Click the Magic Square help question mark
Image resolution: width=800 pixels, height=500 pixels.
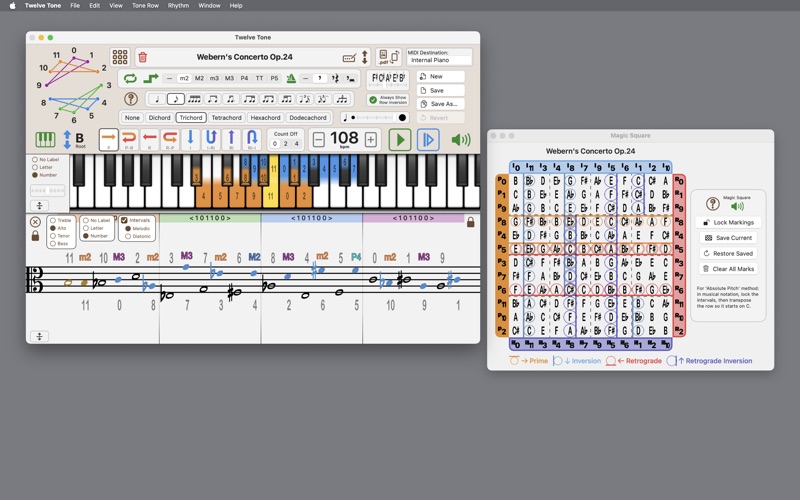(713, 204)
